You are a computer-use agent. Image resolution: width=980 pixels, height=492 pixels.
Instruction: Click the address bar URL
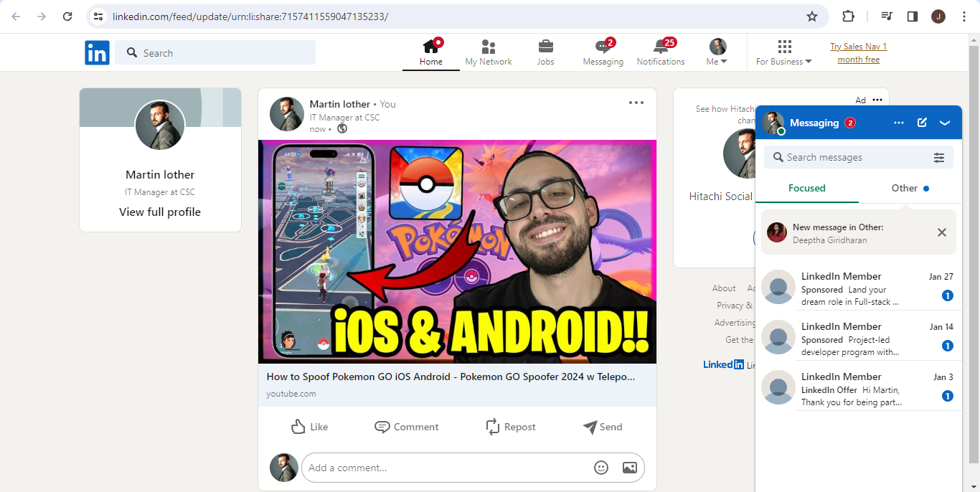tap(250, 16)
